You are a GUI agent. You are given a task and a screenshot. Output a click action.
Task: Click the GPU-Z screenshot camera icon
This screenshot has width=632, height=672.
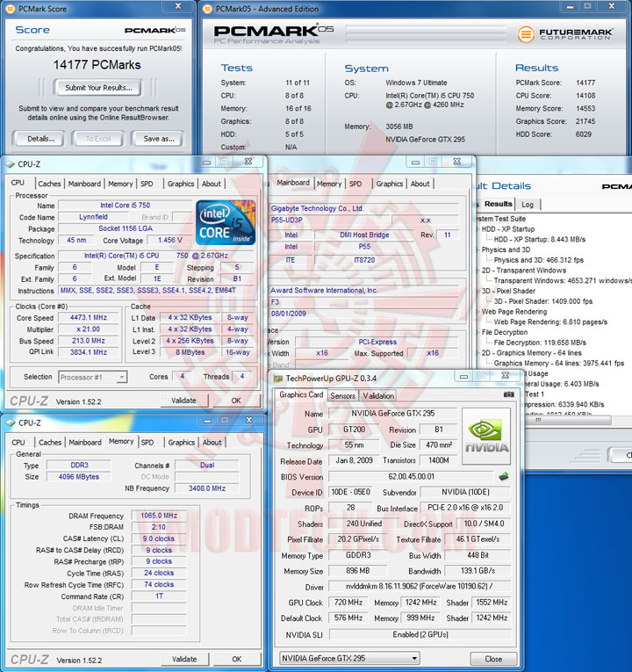[509, 394]
